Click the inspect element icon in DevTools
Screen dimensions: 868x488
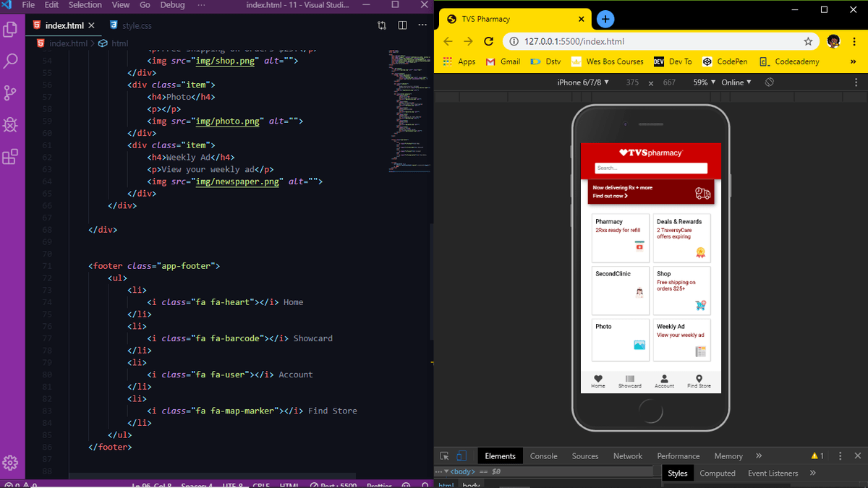[445, 455]
